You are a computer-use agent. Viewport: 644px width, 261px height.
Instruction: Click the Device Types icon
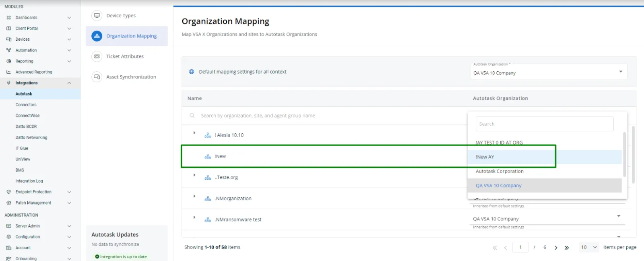(97, 16)
